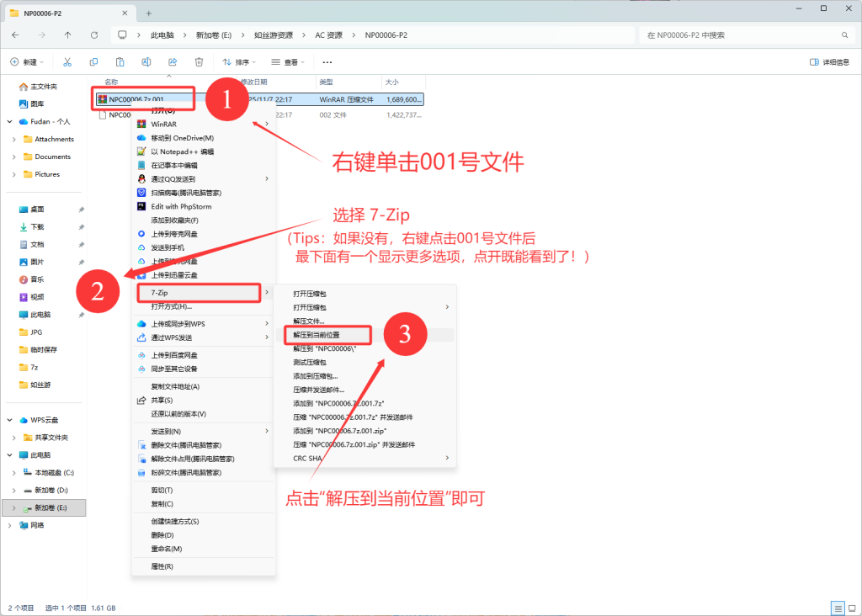Click the Cut scissors icon in toolbar
This screenshot has width=862, height=616.
[x=67, y=62]
